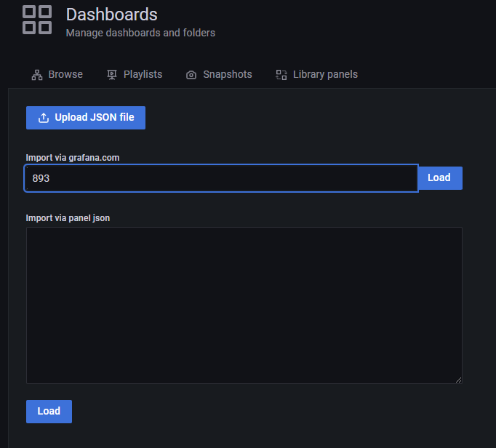
Task: Click the Playlists presentation icon
Action: click(x=112, y=75)
